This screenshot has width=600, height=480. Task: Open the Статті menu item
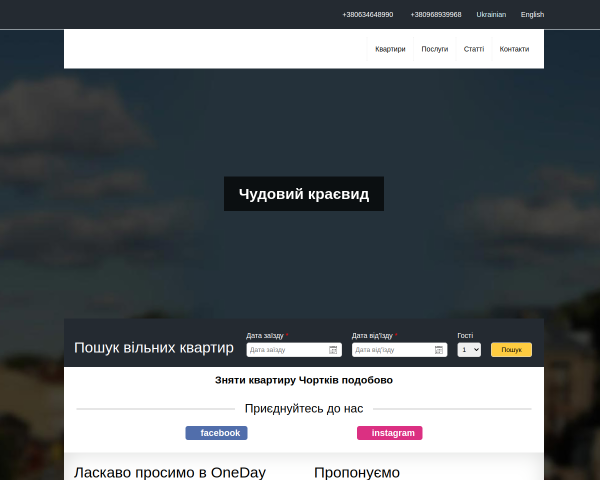pos(474,49)
